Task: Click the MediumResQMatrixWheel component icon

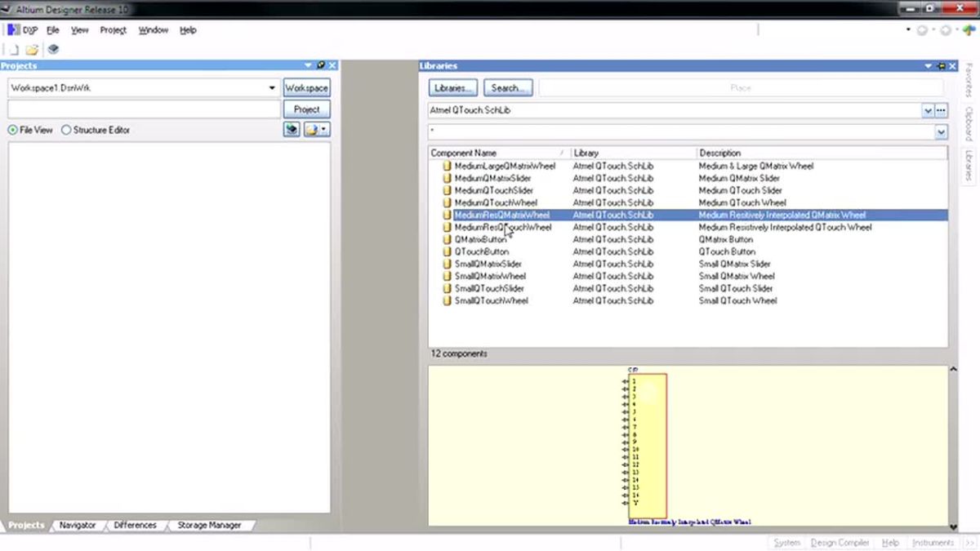Action: 446,215
